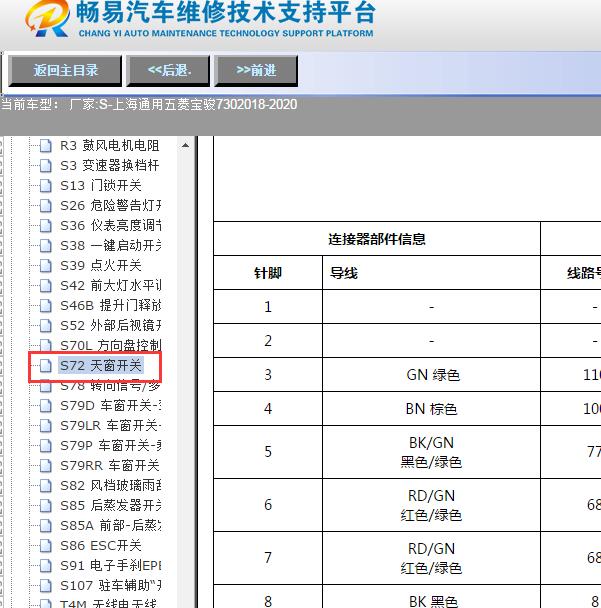Click the BN 棕色 wire cell

[431, 409]
